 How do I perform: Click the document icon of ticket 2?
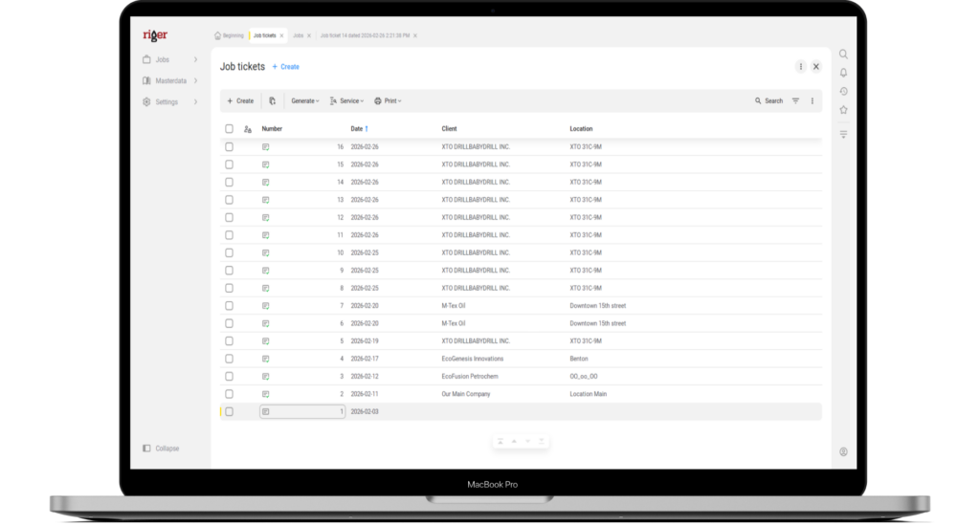[x=266, y=394]
